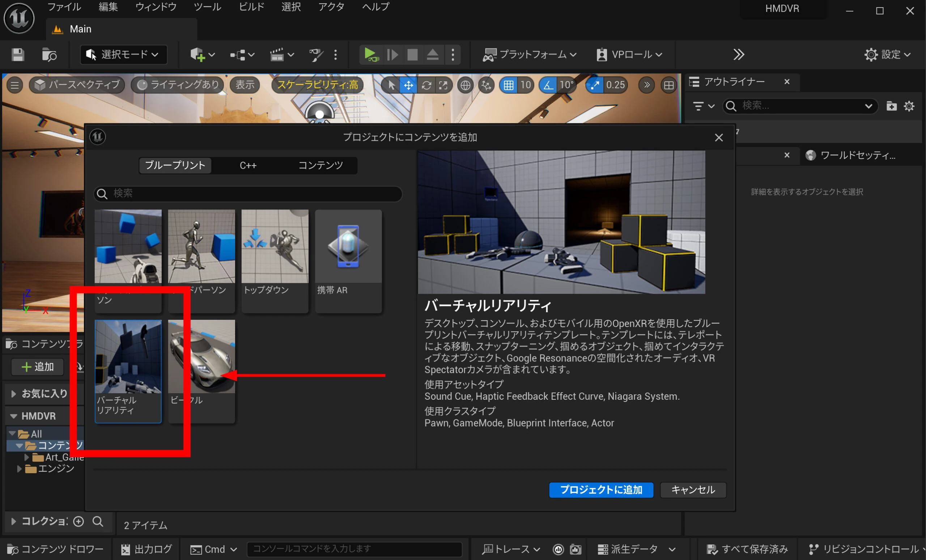The height and width of the screenshot is (560, 926).
Task: Click the green Play button
Action: tap(370, 55)
